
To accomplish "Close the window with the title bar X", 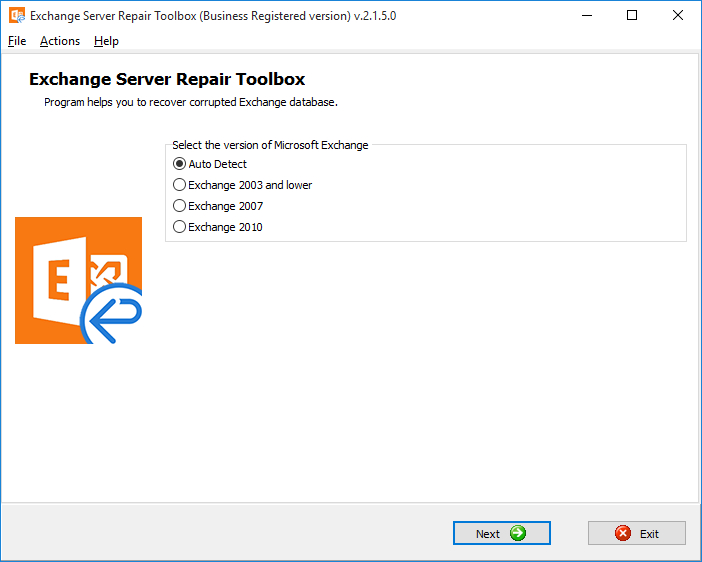I will tap(677, 16).
